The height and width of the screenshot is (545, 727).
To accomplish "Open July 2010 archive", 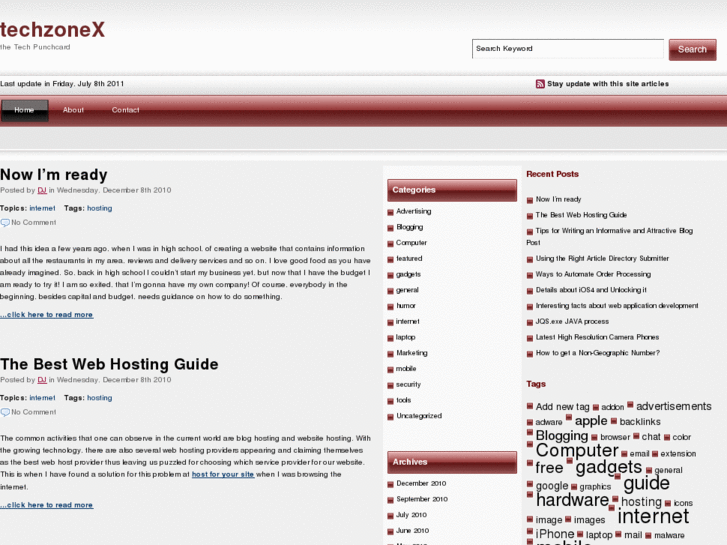I will 411,515.
